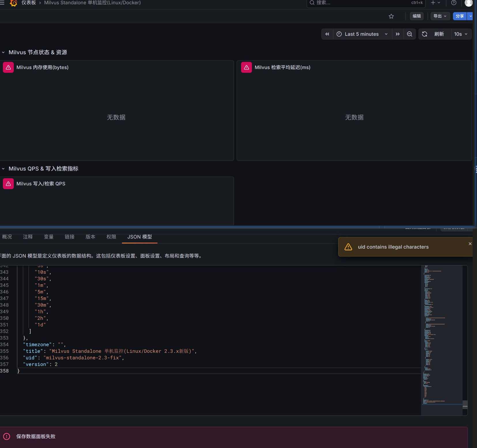Collapse the Milvus QPS & 写入检索指标 row

[3, 169]
